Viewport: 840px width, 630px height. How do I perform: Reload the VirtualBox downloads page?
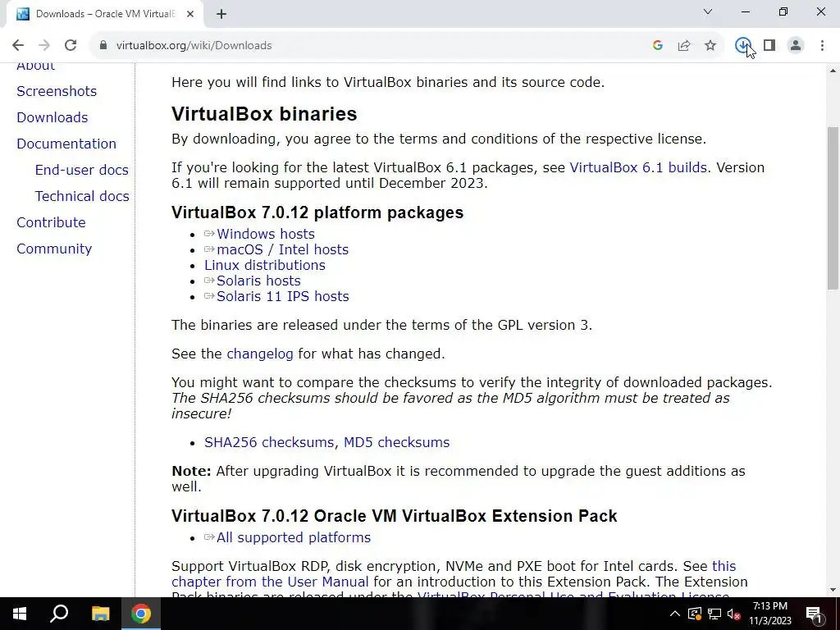click(x=71, y=46)
